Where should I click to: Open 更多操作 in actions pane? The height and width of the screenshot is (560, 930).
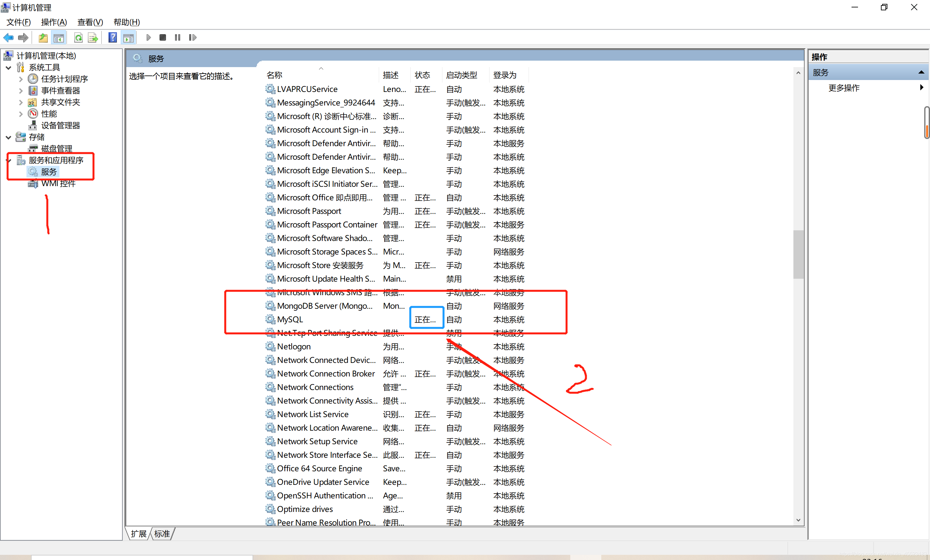(844, 88)
